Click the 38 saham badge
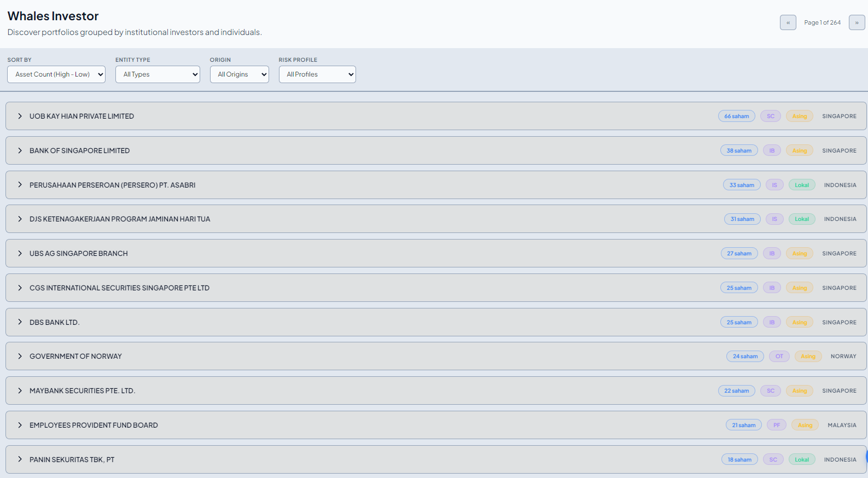 [739, 150]
